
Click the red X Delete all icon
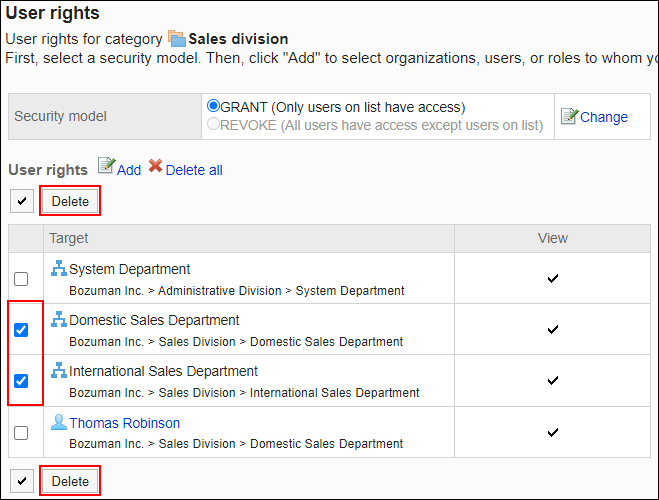click(155, 166)
